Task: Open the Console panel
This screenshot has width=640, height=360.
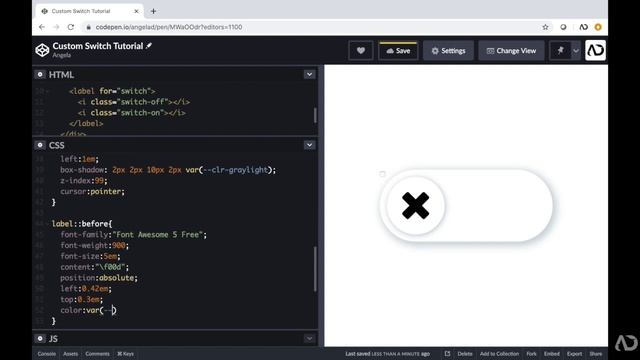Action: pyautogui.click(x=47, y=354)
